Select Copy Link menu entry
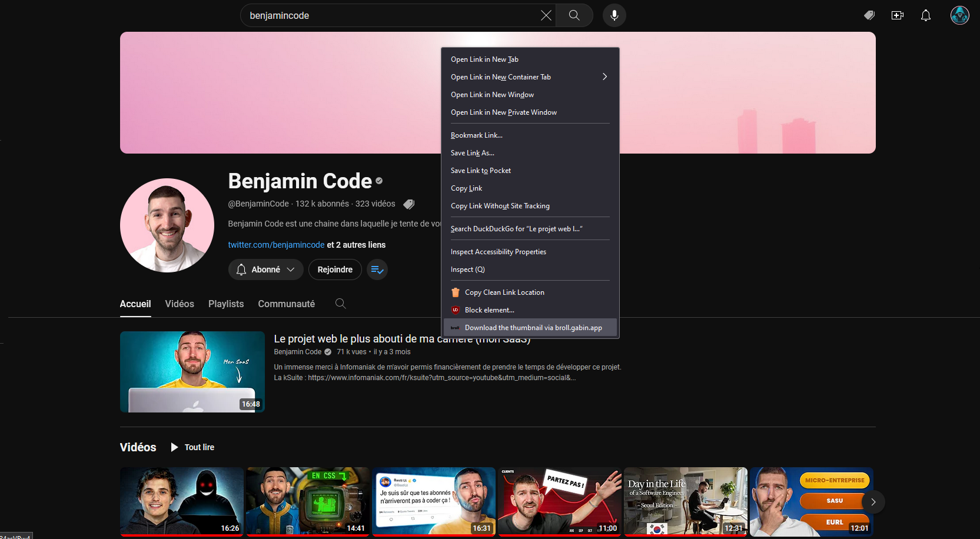Image resolution: width=980 pixels, height=539 pixels. click(530, 188)
